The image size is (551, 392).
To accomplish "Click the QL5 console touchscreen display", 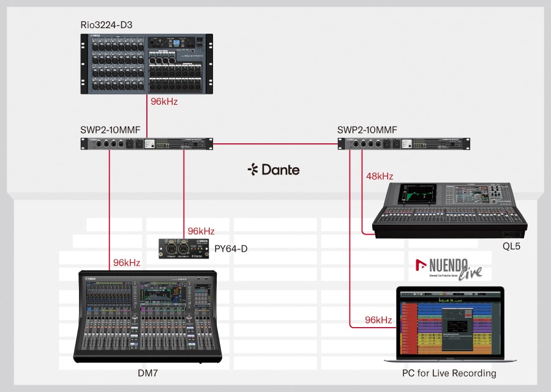I will [x=416, y=195].
